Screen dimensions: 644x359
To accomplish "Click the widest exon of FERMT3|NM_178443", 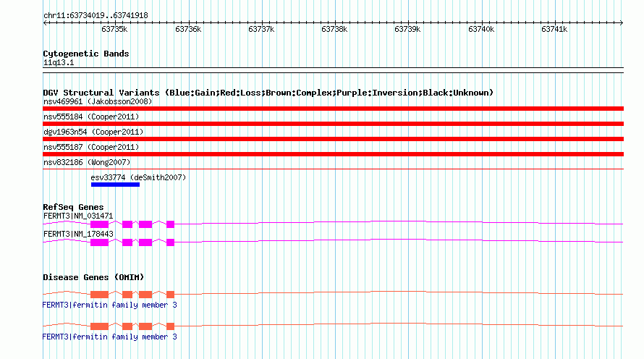I will (x=99, y=242).
